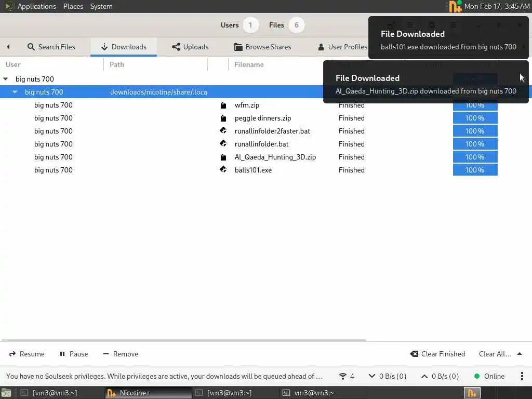Image resolution: width=532 pixels, height=399 pixels.
Task: Click the downloads/nicotine/share path cell
Action: 158,92
